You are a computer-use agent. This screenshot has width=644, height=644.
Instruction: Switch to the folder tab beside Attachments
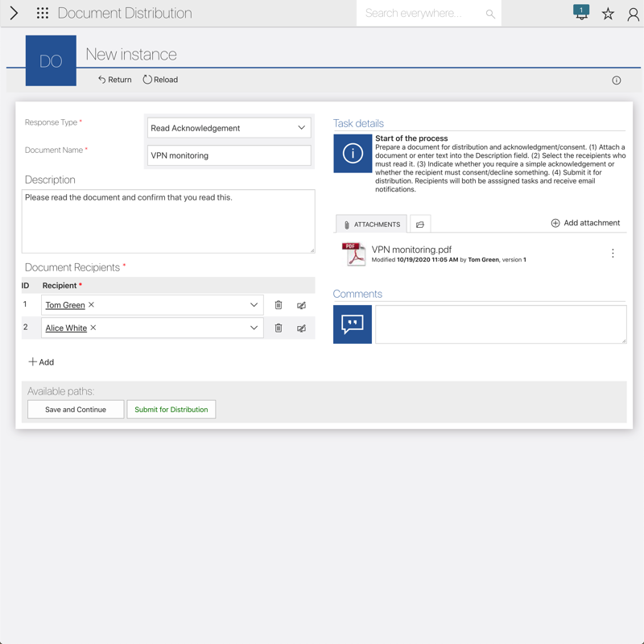point(420,225)
